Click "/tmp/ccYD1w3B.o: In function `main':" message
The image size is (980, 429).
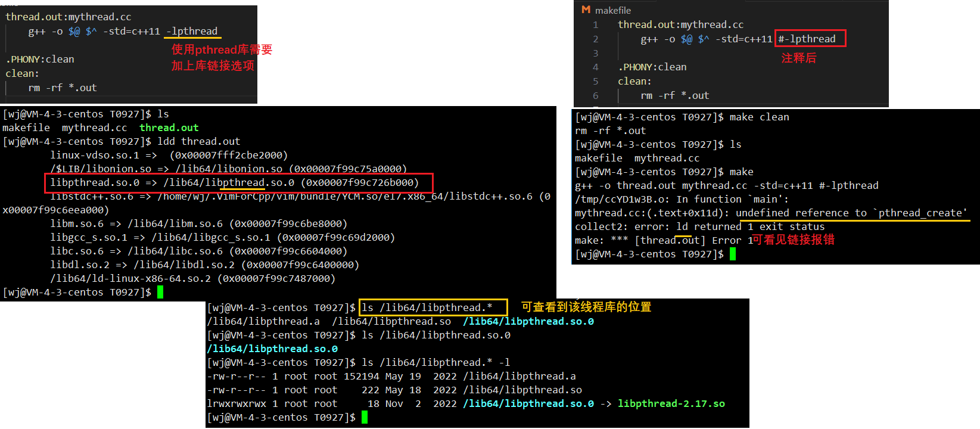(682, 199)
